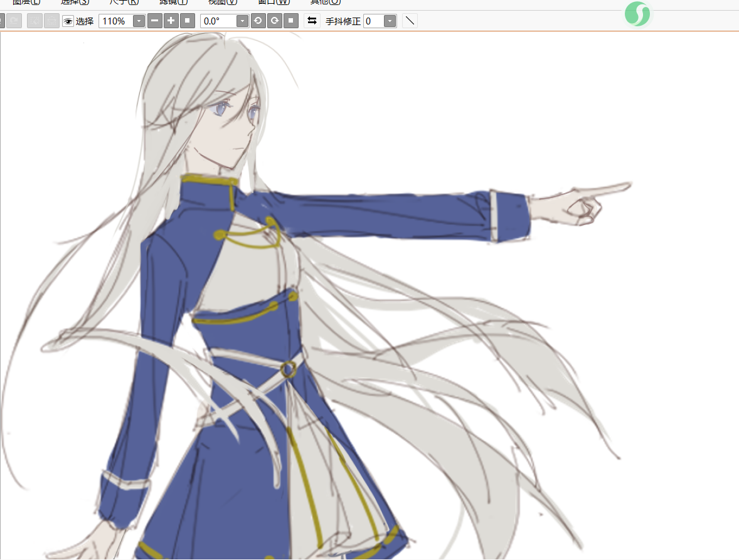Click the green floating circle icon
Viewport: 739px width, 560px height.
tap(638, 14)
